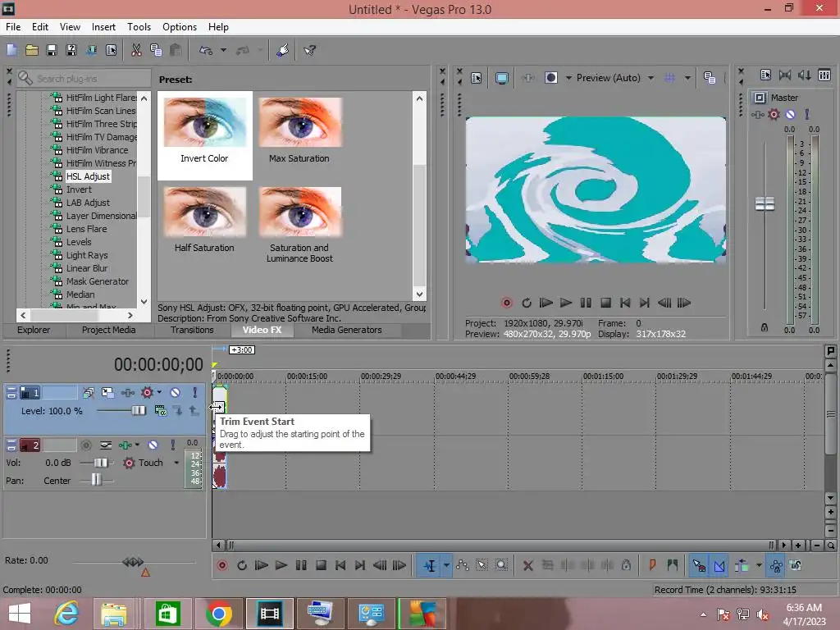
Task: Stop playback in the preview window
Action: (605, 303)
